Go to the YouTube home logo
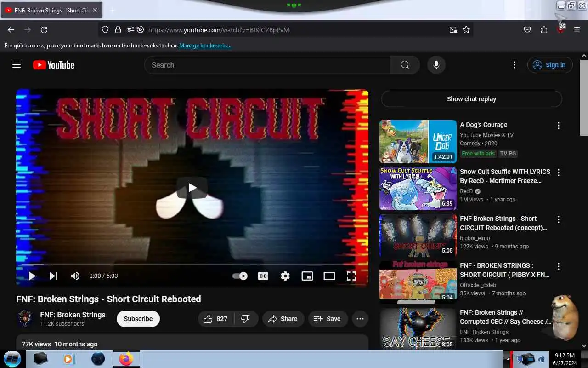Viewport: 588px width, 368px height. [54, 65]
